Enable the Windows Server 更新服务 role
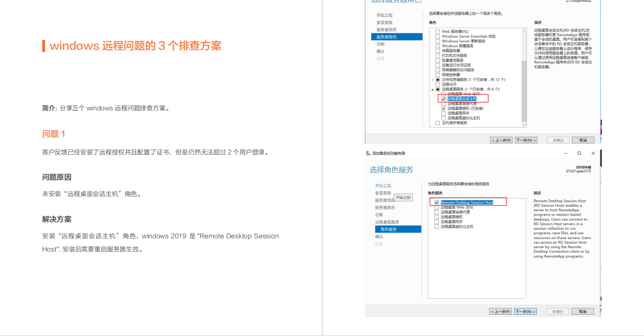Viewport: 644px width, 336px height. [x=438, y=41]
